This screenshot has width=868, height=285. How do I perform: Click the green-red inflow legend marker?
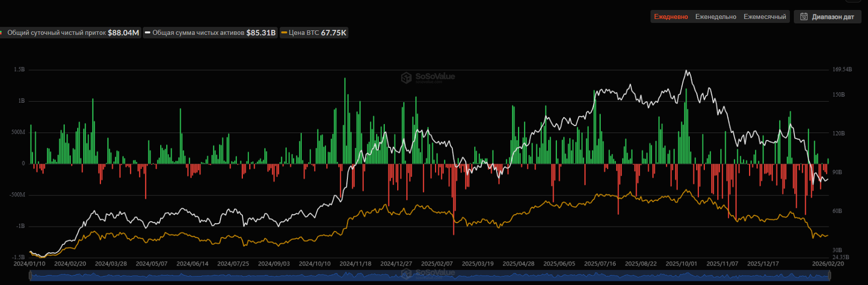(1, 33)
